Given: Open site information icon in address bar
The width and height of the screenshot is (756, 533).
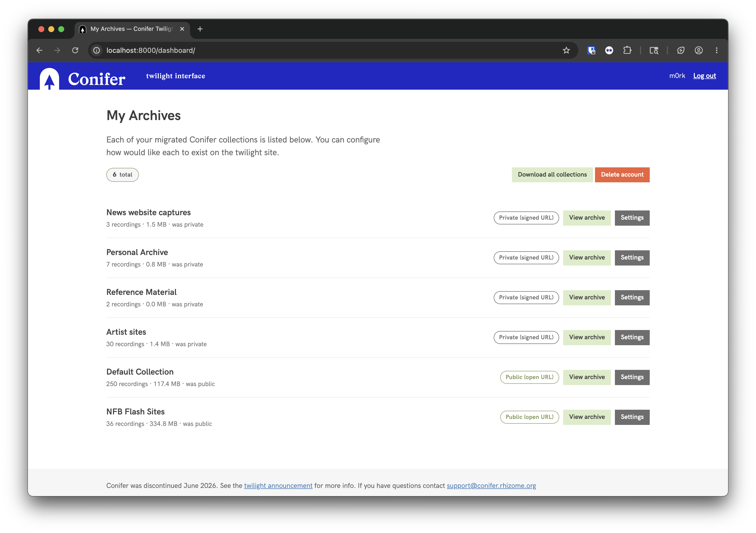Looking at the screenshot, I should pyautogui.click(x=97, y=50).
